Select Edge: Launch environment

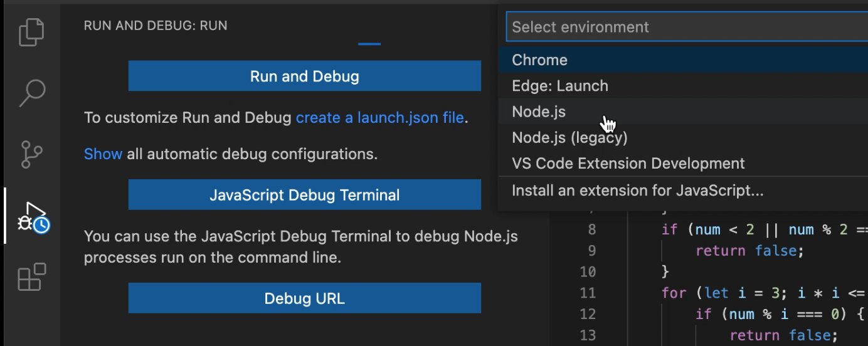[x=683, y=85]
